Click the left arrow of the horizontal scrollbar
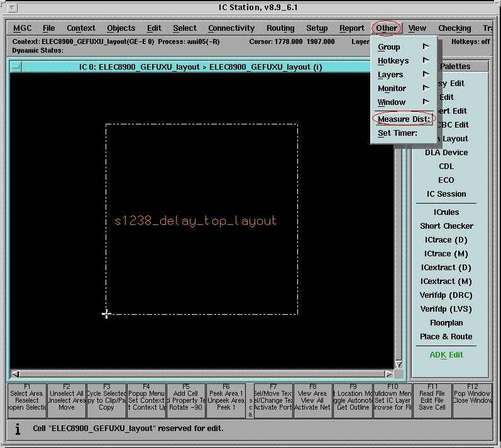This screenshot has height=448, width=501. (x=16, y=374)
